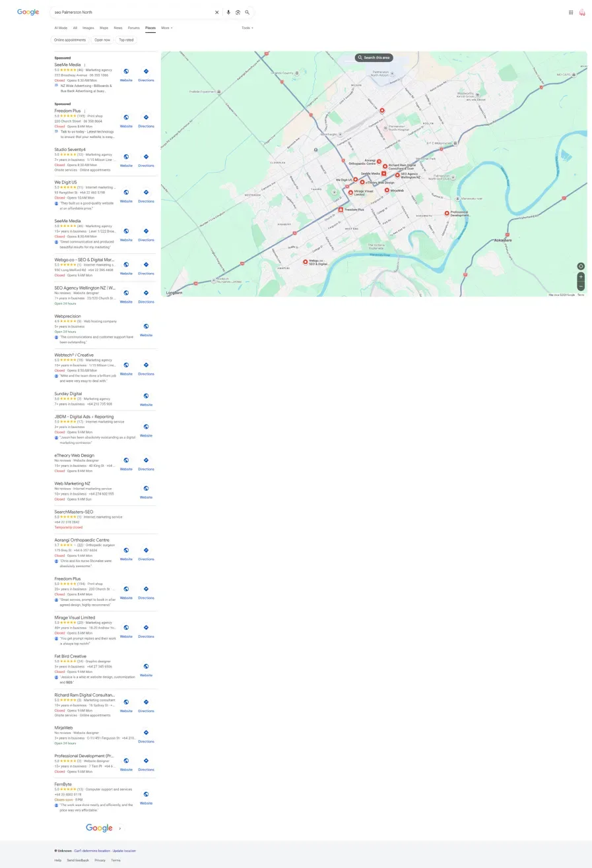Open We Digit US website icon
592x868 pixels.
click(126, 193)
